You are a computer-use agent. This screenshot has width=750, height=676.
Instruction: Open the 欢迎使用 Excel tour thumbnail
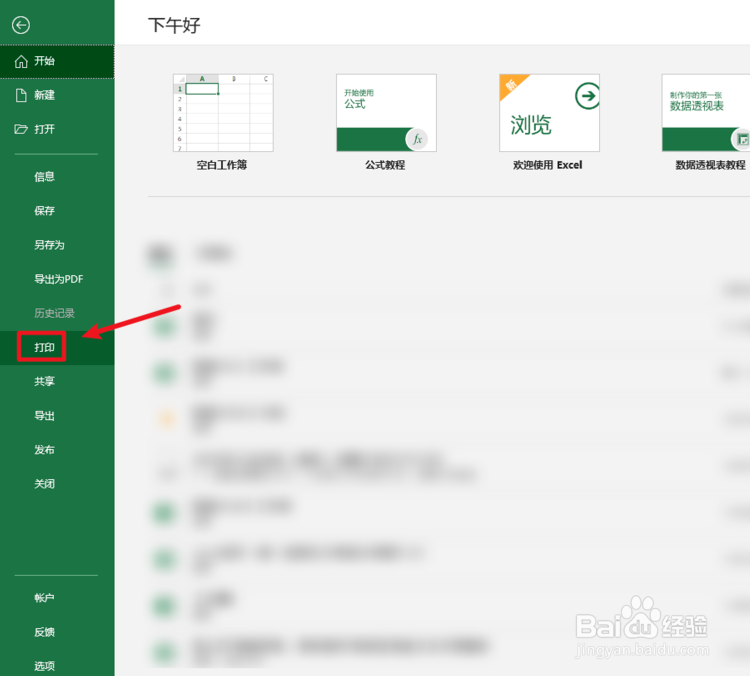click(549, 113)
